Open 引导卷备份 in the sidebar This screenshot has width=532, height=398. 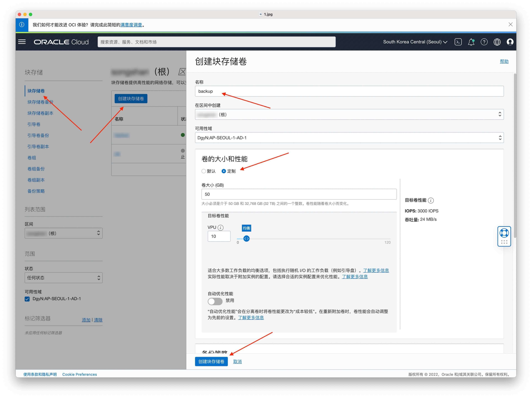coord(38,135)
